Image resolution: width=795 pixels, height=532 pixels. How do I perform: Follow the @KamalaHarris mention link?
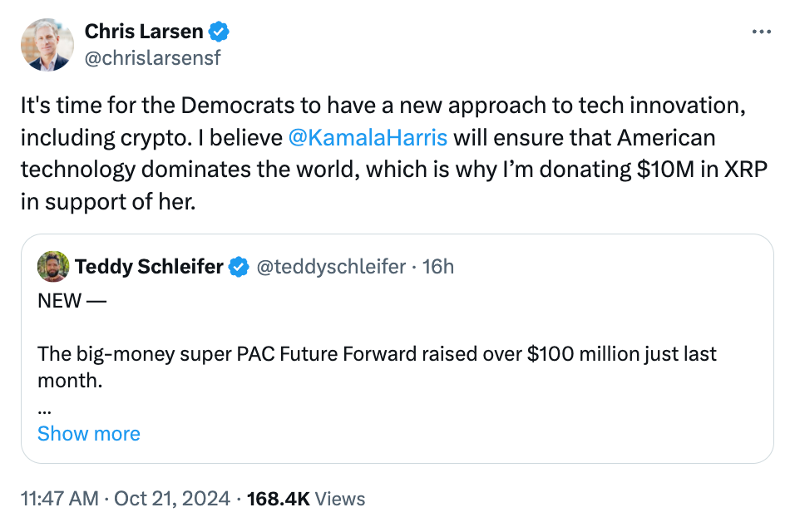coord(368,138)
